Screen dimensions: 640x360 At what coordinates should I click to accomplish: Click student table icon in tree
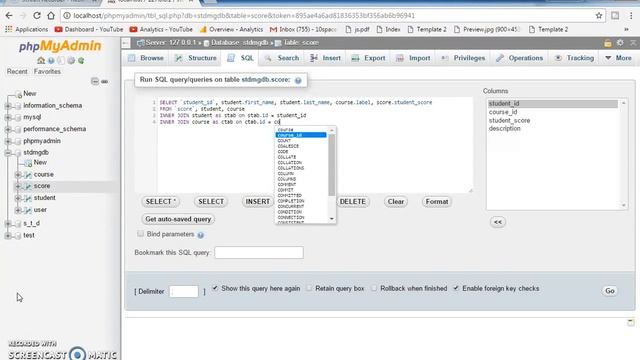[x=28, y=198]
